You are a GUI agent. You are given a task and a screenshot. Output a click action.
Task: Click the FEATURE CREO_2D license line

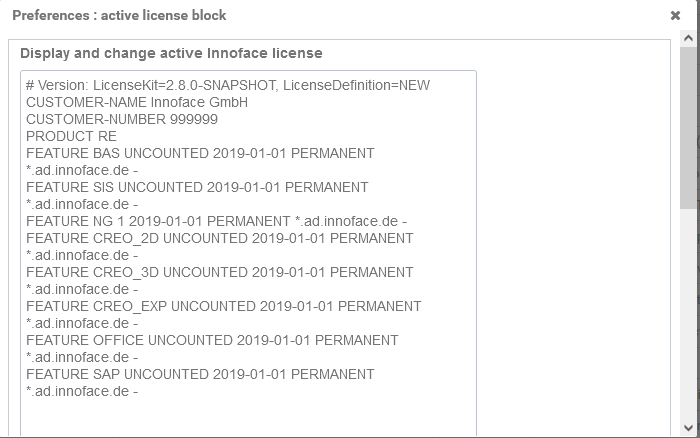219,238
